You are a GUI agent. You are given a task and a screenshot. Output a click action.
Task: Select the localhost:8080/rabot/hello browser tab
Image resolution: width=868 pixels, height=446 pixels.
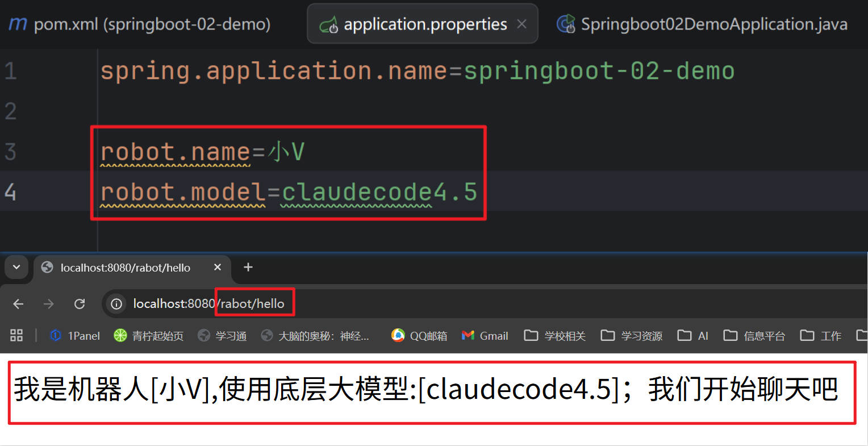click(125, 267)
